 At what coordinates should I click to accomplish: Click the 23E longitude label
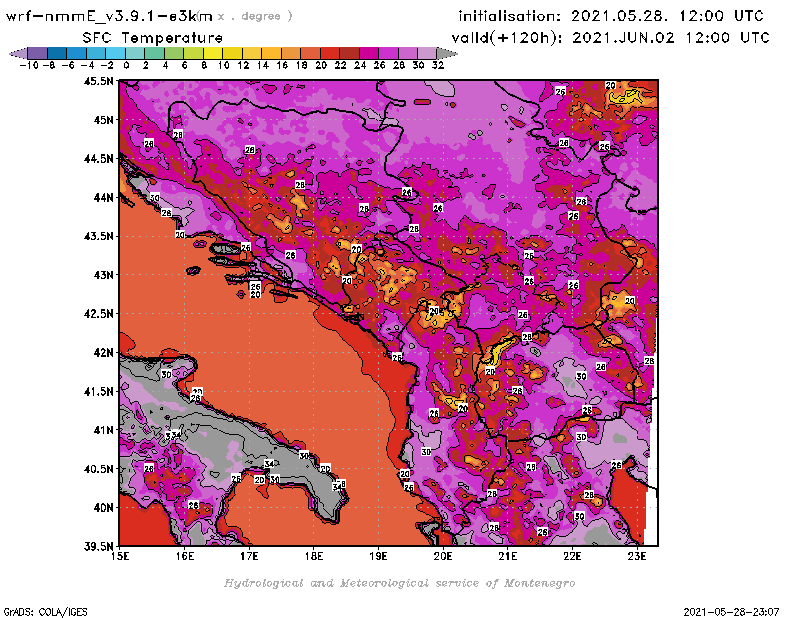coord(637,556)
